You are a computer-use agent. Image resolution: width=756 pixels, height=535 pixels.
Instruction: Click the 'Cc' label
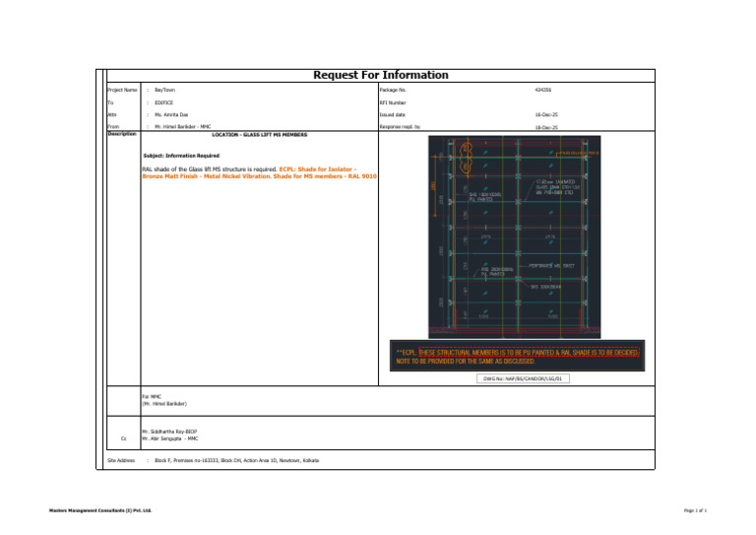[123, 439]
